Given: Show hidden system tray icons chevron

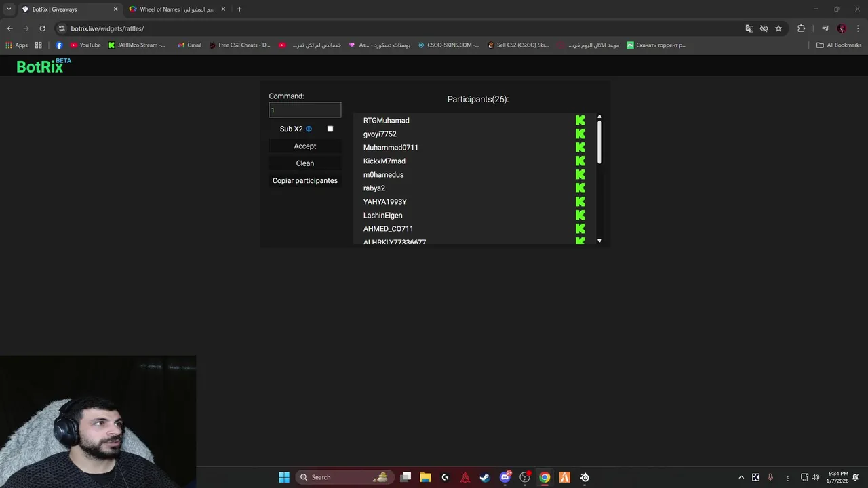Looking at the screenshot, I should click(x=741, y=477).
